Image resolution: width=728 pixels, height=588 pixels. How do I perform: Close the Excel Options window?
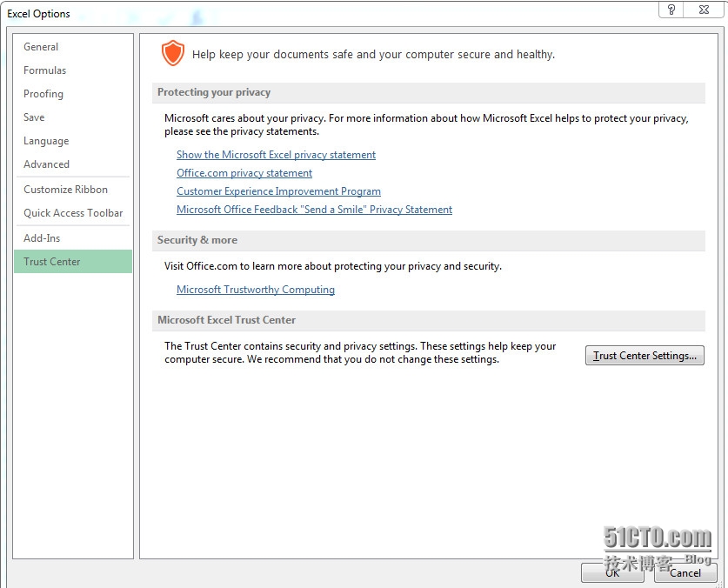point(704,10)
